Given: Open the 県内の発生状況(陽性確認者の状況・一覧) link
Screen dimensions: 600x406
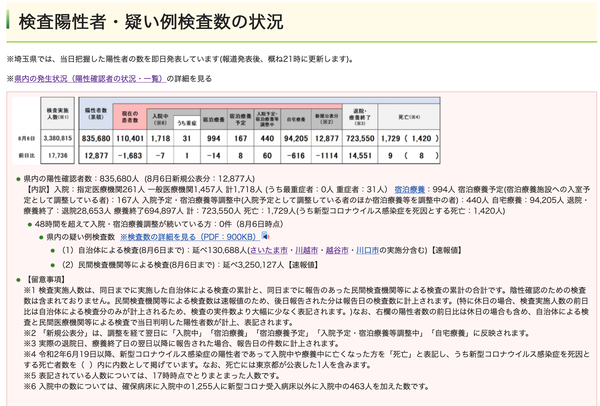Looking at the screenshot, I should pos(90,79).
